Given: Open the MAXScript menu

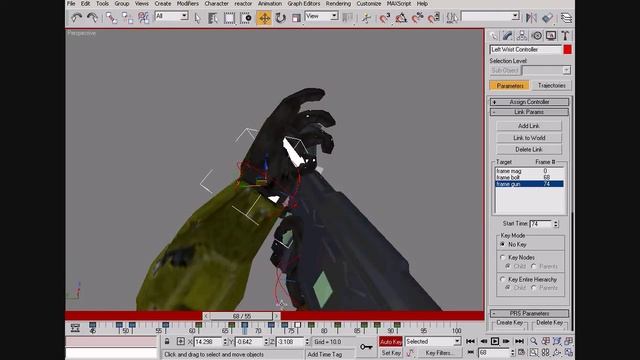Looking at the screenshot, I should [x=399, y=4].
